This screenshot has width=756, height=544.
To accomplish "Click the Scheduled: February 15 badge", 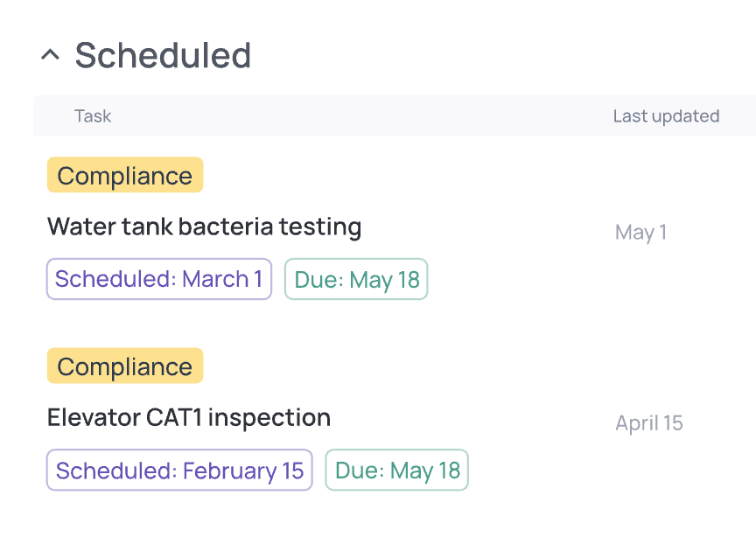I will click(179, 470).
